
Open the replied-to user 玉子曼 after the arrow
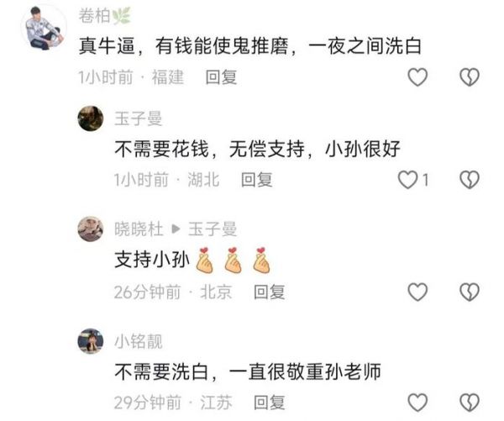[213, 229]
